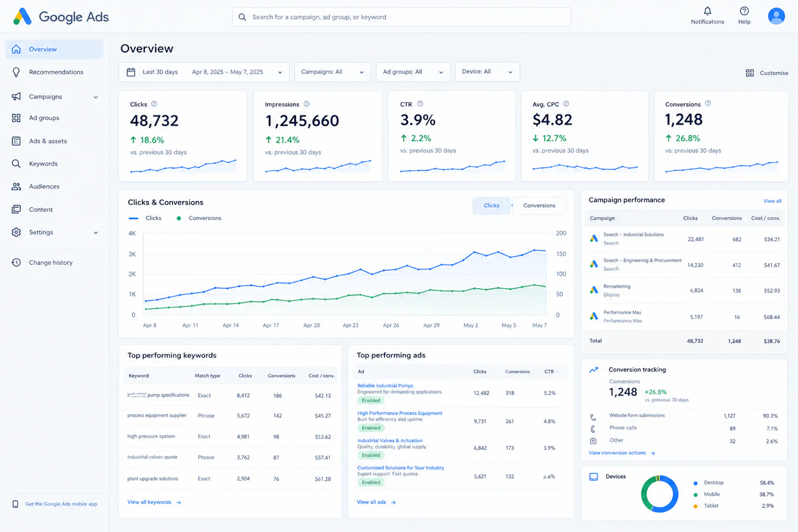Focus the campaign search field
The height and width of the screenshot is (532, 798).
pyautogui.click(x=401, y=17)
